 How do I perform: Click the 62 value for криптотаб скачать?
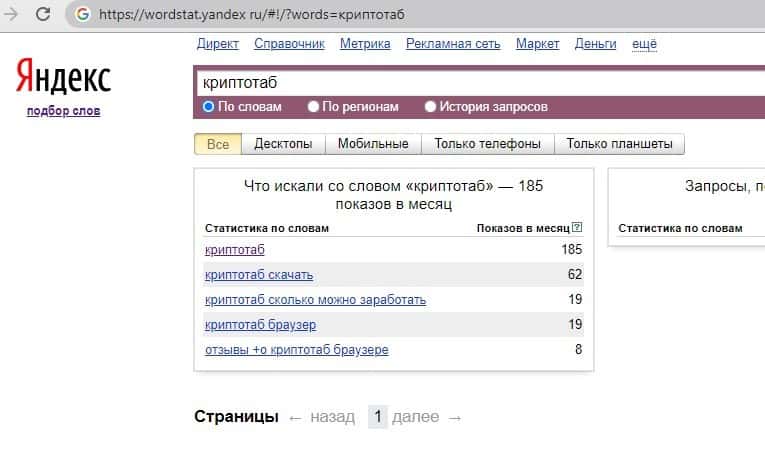click(575, 274)
